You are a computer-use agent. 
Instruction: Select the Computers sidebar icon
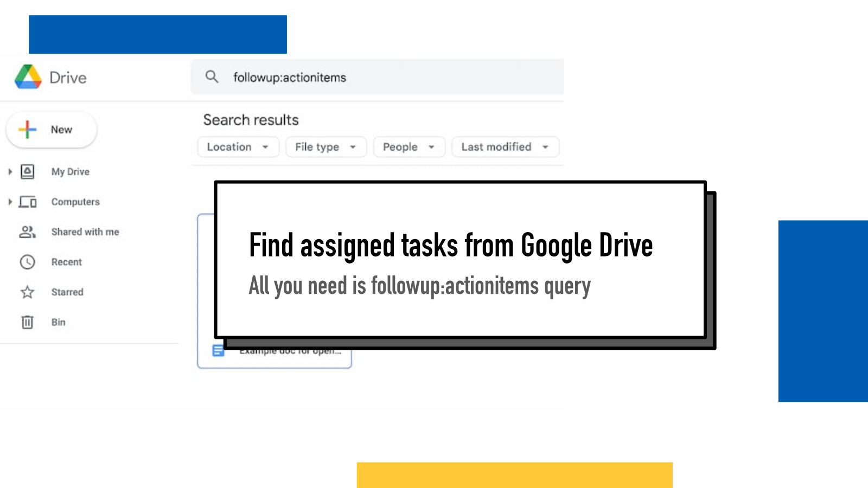27,202
